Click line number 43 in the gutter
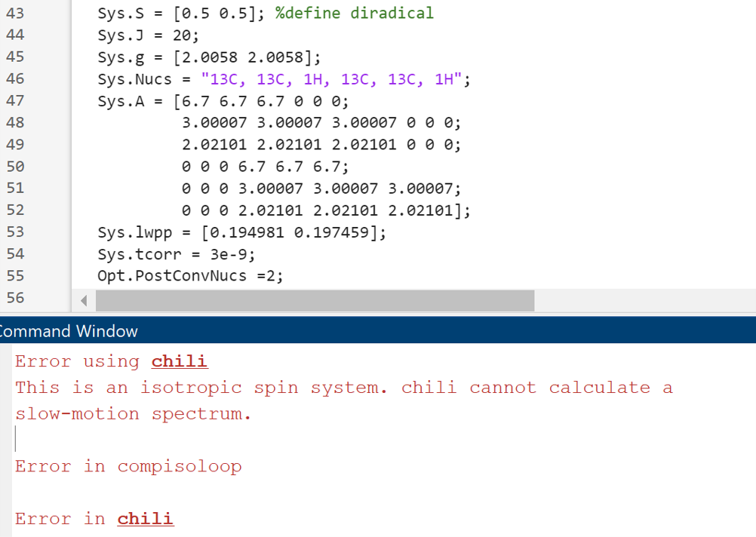The height and width of the screenshot is (537, 756). click(15, 13)
